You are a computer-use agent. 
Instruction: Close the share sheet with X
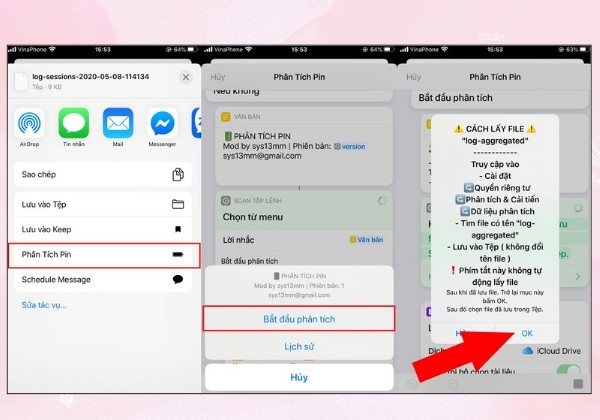coord(186,77)
